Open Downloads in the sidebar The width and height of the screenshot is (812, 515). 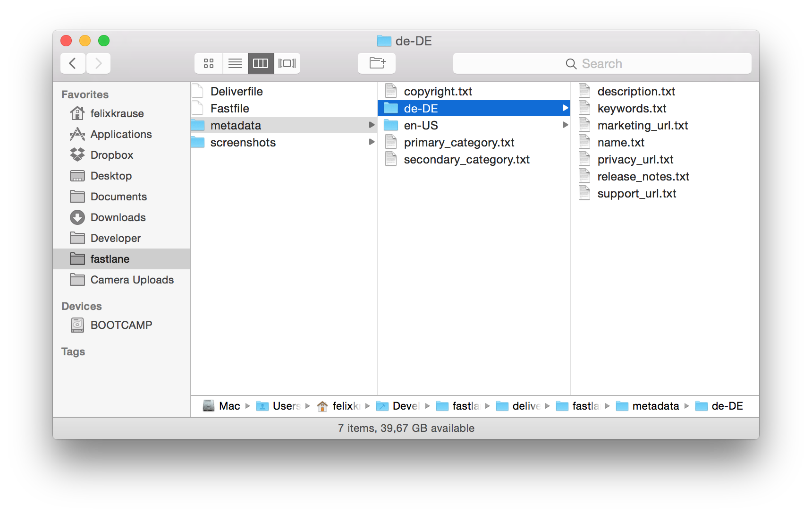click(121, 217)
